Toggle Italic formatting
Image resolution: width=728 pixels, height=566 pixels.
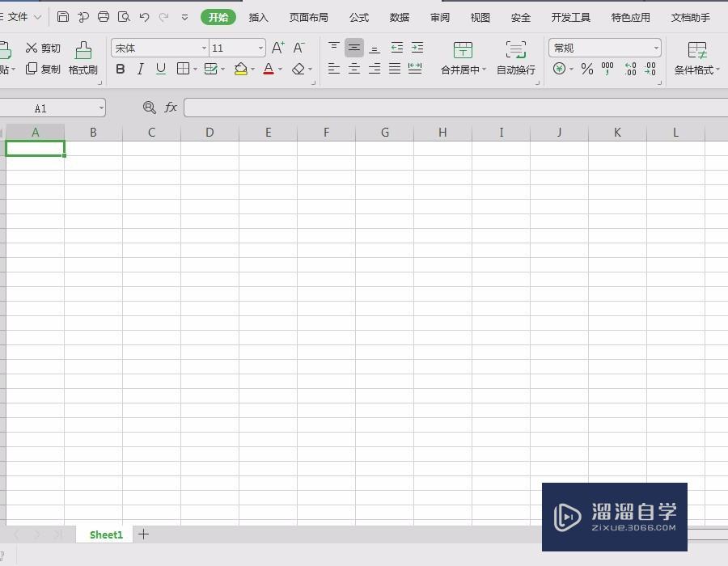pos(140,69)
